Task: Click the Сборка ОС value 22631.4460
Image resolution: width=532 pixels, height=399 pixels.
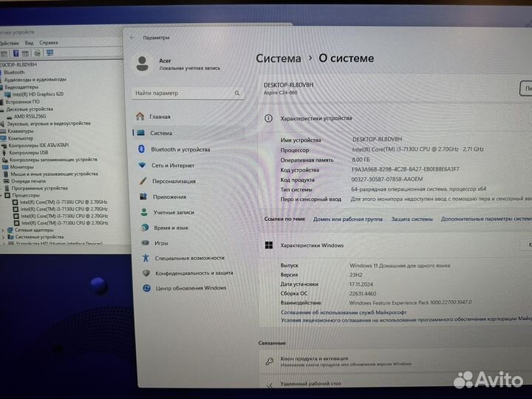Action: click(363, 293)
